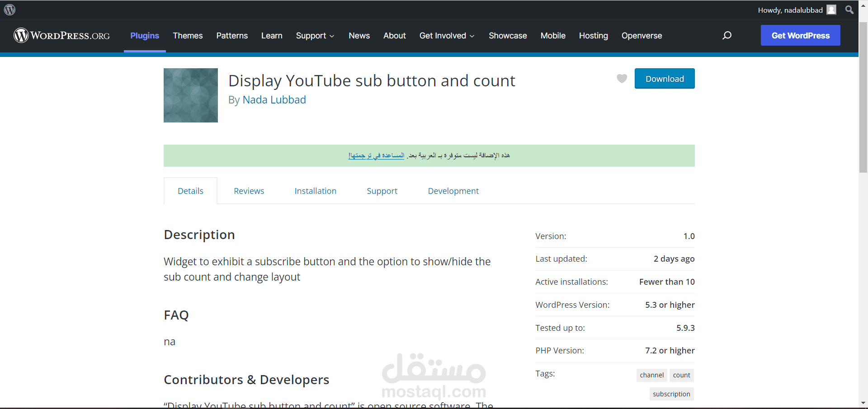Open the Themes section from the navigation
Screen dimensions: 868x409
[x=188, y=35]
